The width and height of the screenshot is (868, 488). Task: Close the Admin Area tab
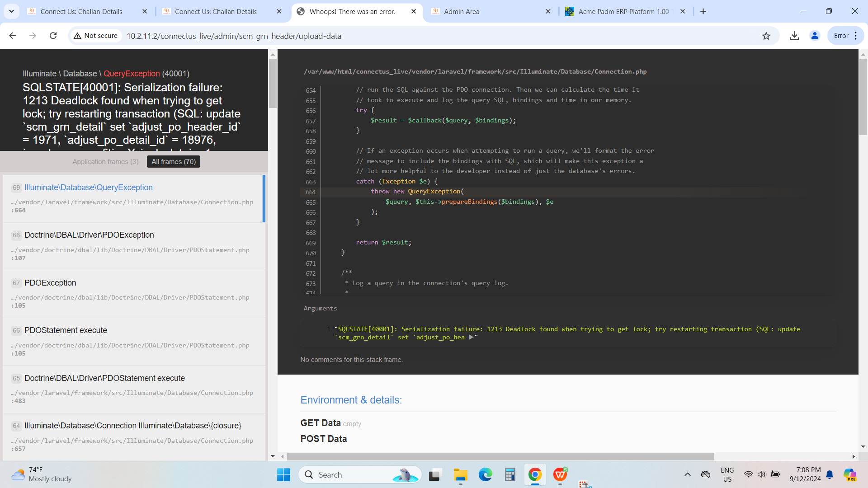click(548, 11)
